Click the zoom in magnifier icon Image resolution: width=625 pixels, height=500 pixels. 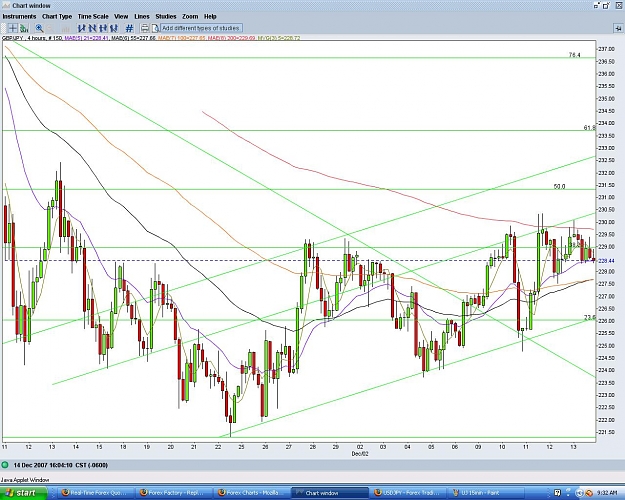click(x=39, y=28)
